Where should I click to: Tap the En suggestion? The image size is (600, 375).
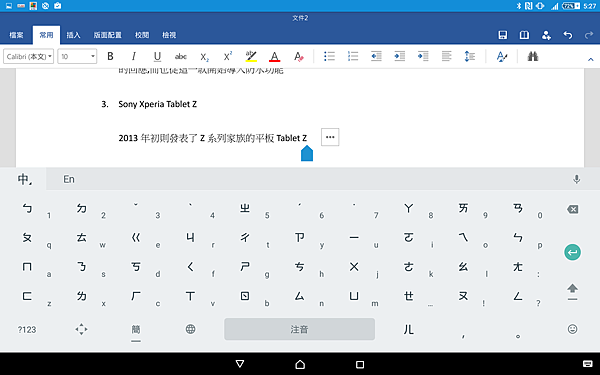pyautogui.click(x=69, y=179)
